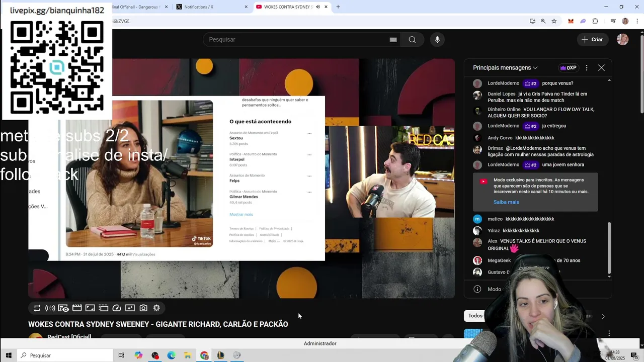644x362 pixels.
Task: Close the Notifications / X tab
Action: 246,7
